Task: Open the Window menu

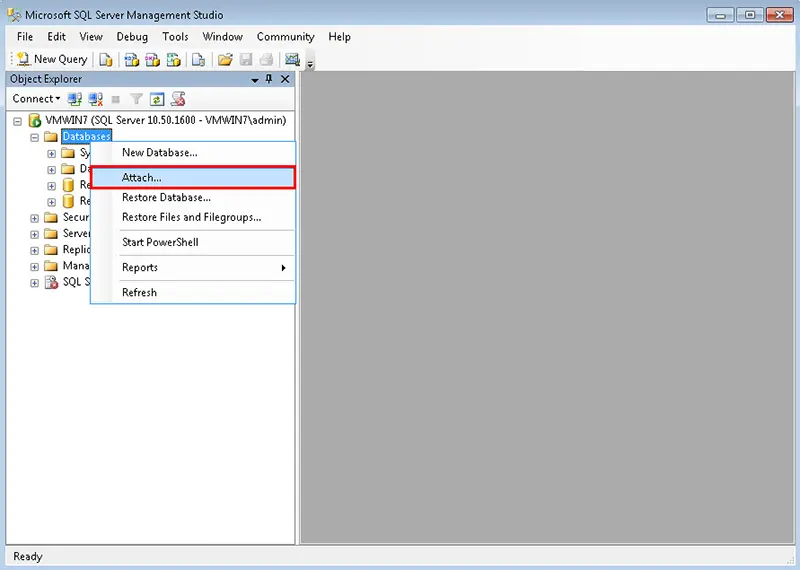Action: point(222,37)
